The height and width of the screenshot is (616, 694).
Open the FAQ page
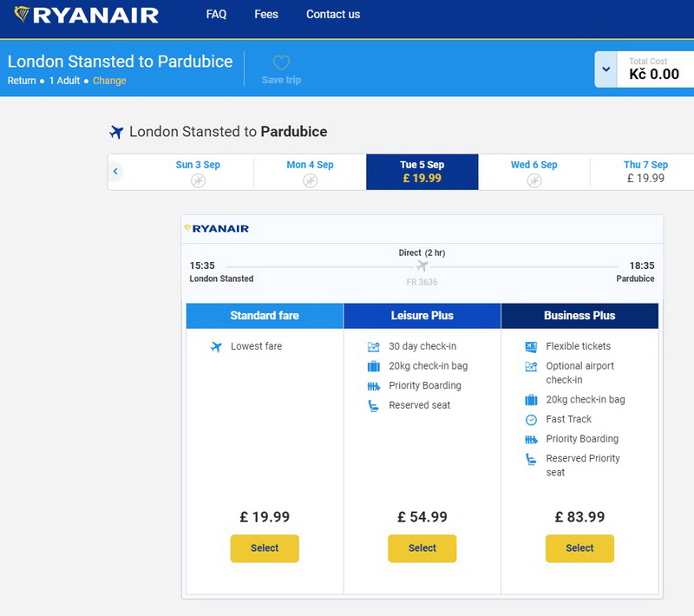tap(216, 14)
